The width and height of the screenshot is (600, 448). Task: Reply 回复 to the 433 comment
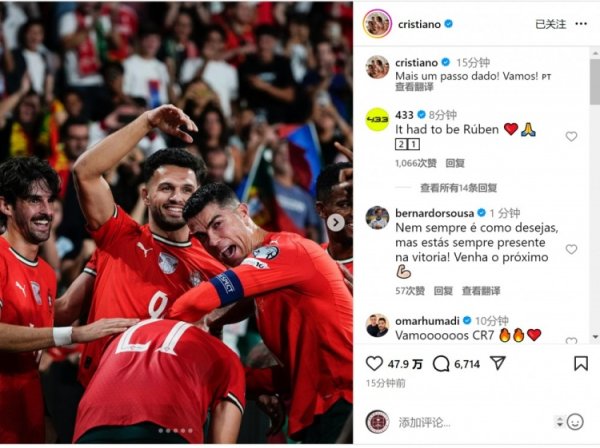[455, 163]
